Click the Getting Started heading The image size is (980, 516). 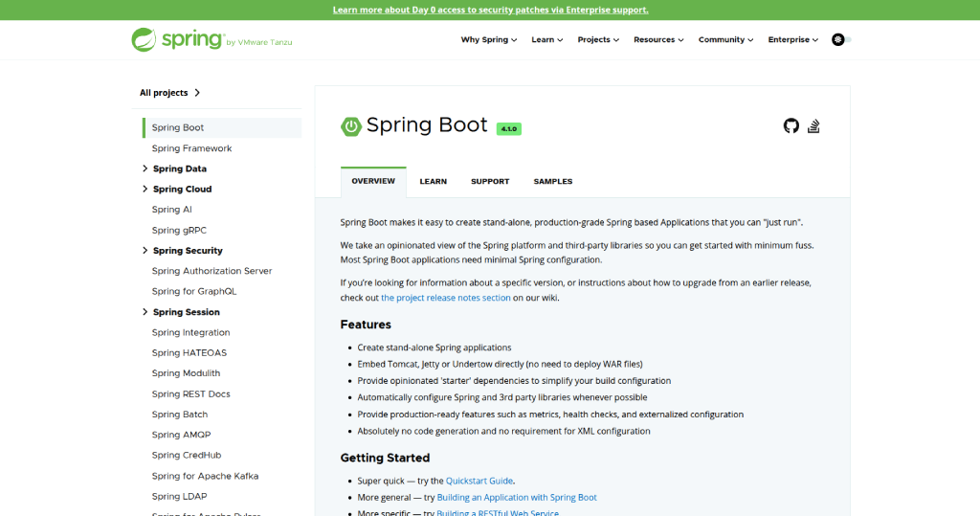pos(385,458)
